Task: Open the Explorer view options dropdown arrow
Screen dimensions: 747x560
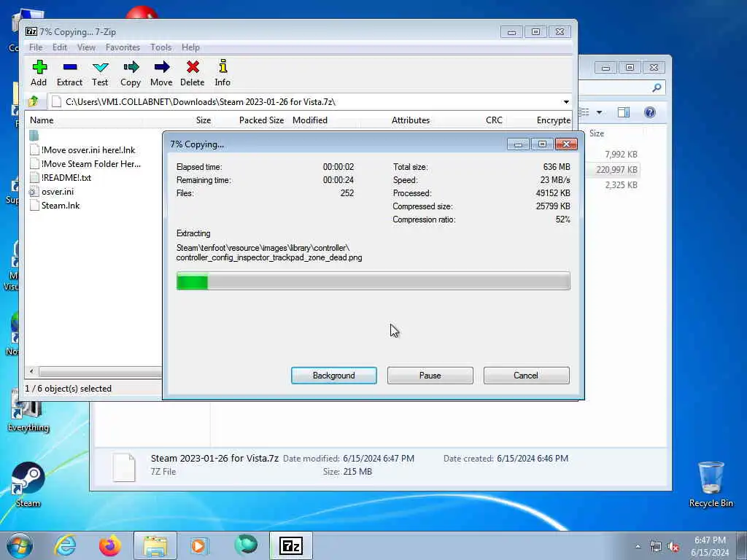Action: click(x=599, y=112)
